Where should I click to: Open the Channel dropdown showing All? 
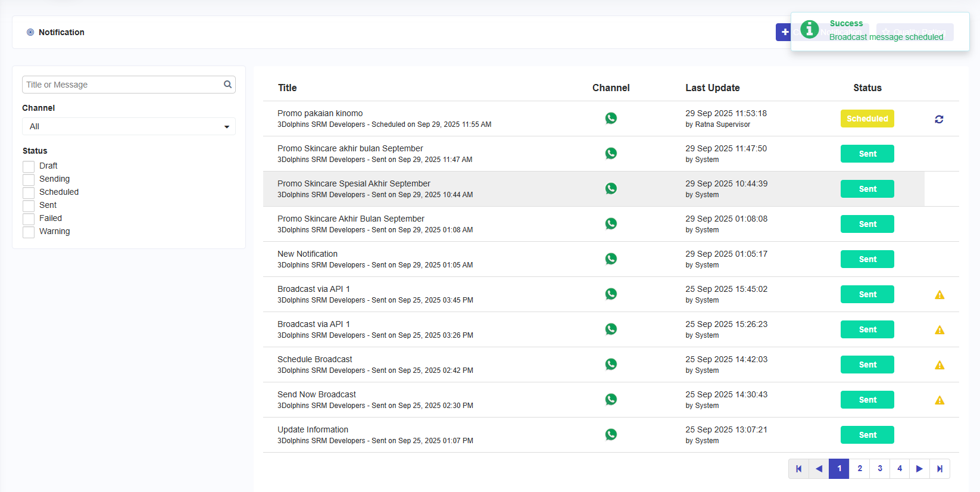(x=129, y=126)
